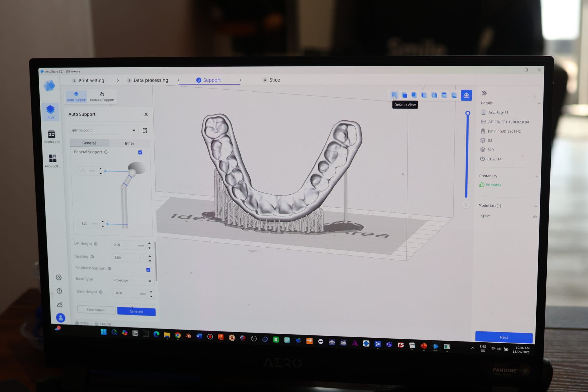Screen dimensions: 588x392
Task: Open the user account avatar
Action: 61,318
